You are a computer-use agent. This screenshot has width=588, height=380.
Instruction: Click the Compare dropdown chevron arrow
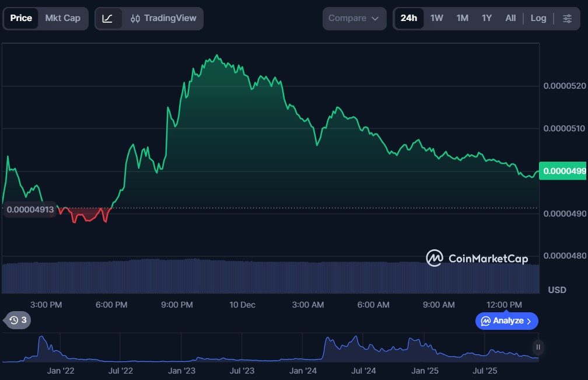click(375, 18)
